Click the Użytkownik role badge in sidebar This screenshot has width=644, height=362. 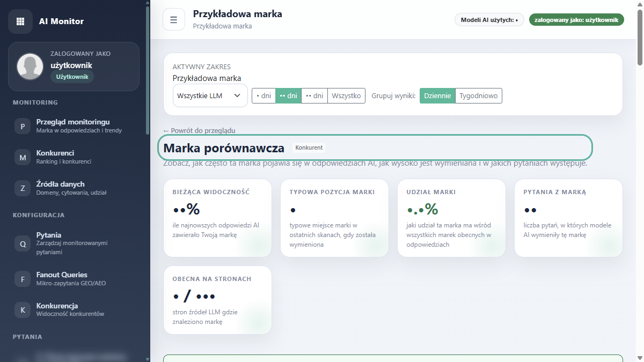(x=72, y=77)
